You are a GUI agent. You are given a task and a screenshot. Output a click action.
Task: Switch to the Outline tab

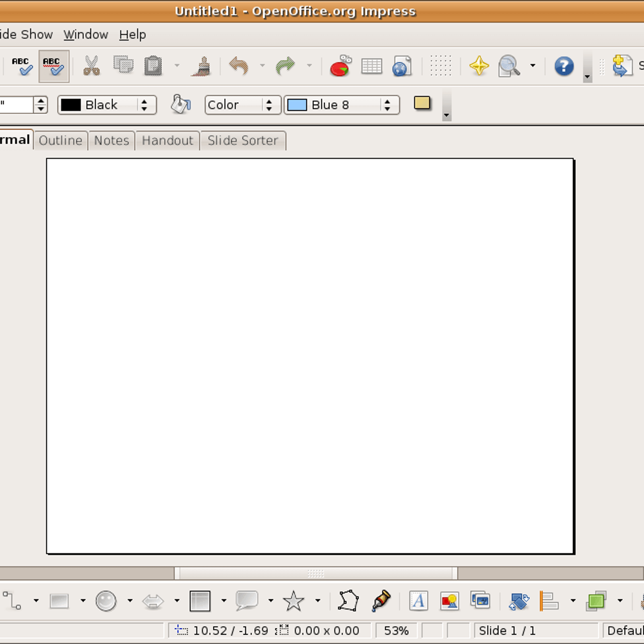point(61,140)
